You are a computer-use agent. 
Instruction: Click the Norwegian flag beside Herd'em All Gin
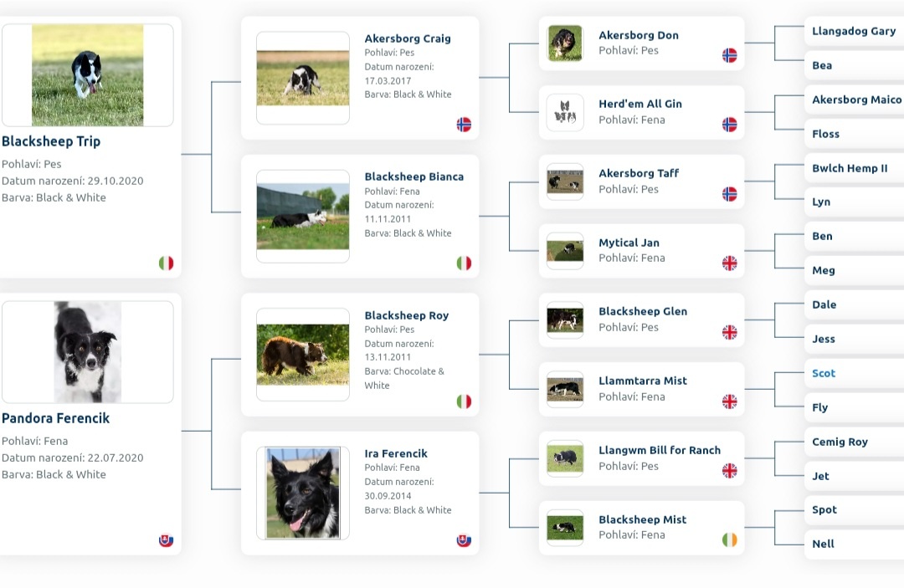730,125
